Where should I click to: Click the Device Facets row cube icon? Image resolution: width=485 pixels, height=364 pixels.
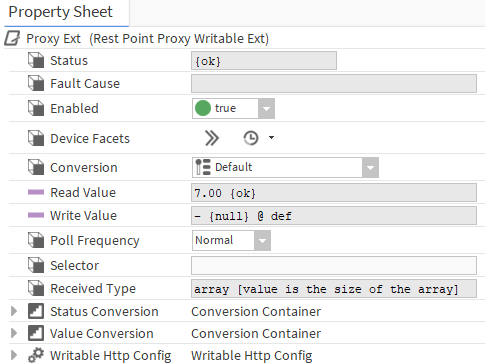36,138
